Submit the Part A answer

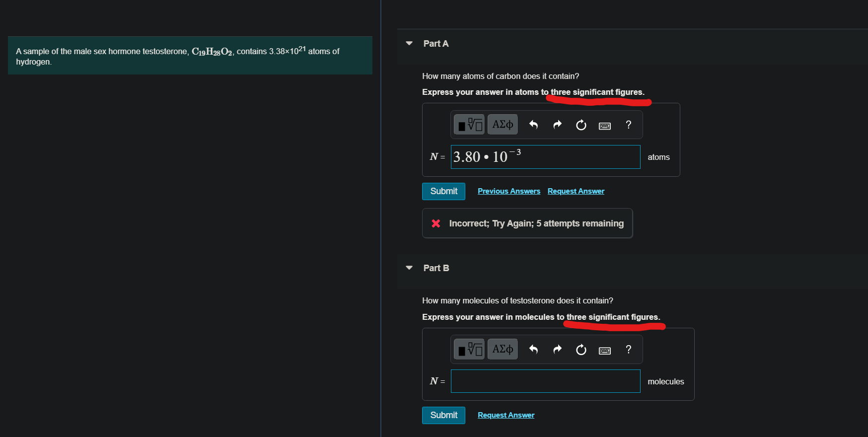pos(443,191)
